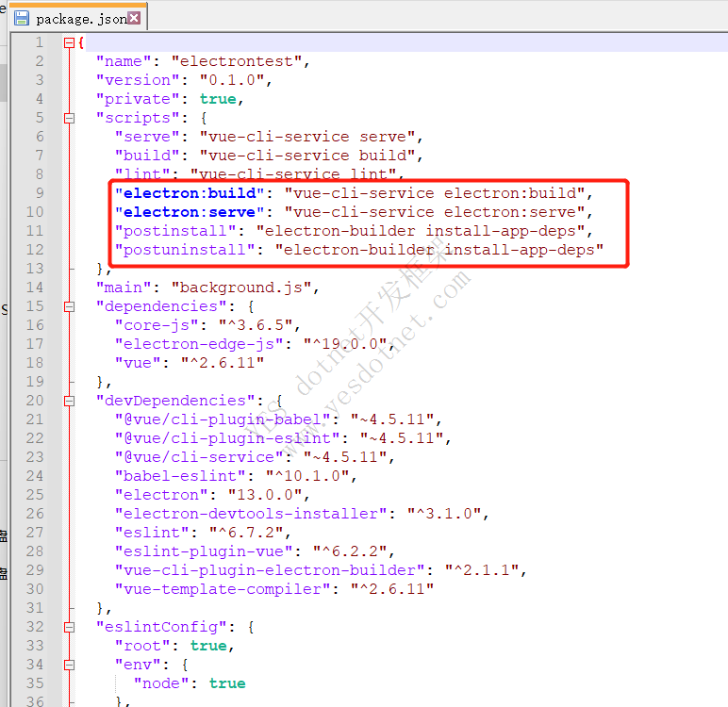Click the "@vue/cli-plugin-babel" key
The height and width of the screenshot is (707, 728).
223,419
